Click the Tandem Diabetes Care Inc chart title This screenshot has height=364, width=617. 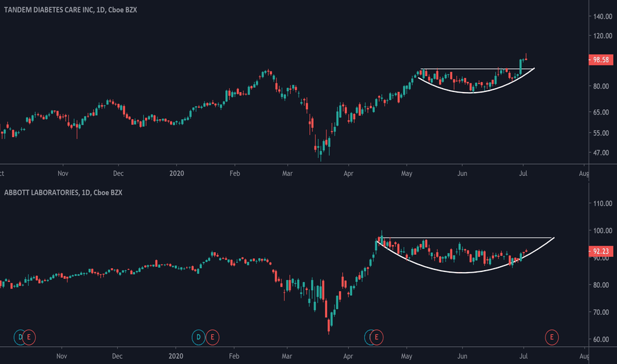(70, 10)
